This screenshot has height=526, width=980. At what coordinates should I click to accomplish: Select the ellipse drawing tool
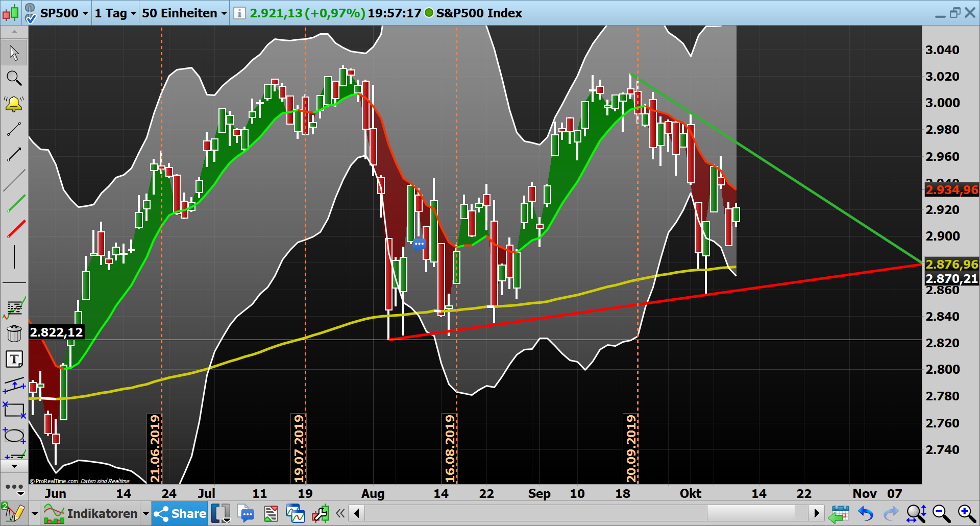[x=14, y=436]
